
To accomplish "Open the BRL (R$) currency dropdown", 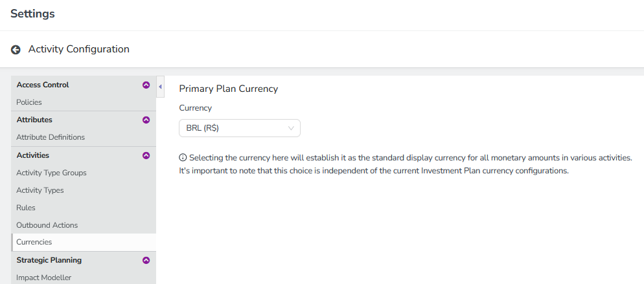I will 239,128.
